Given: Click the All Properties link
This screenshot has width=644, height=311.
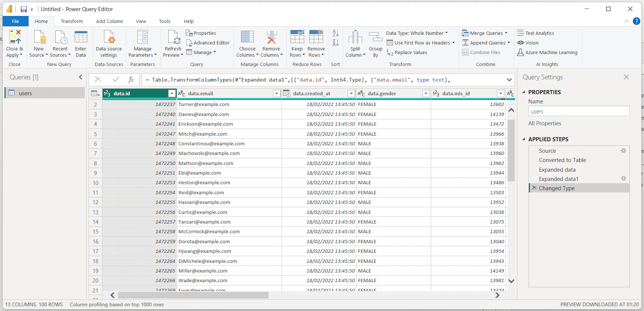Looking at the screenshot, I should click(545, 123).
